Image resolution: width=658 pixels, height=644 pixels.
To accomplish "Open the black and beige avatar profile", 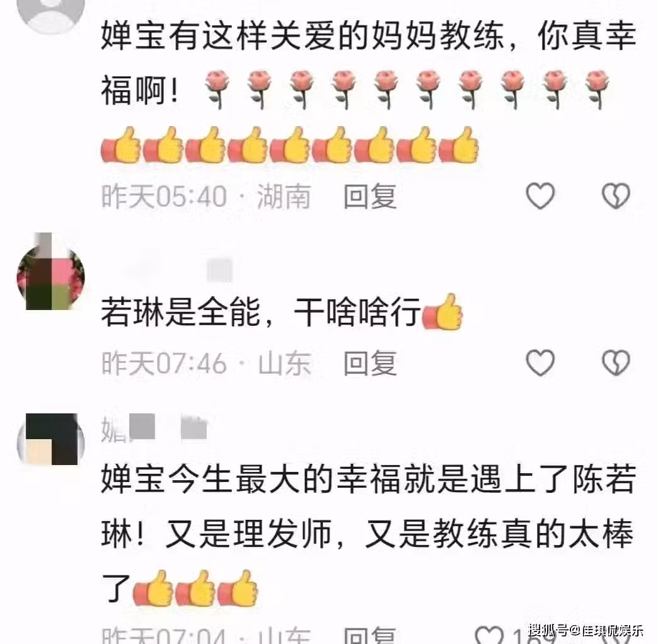I will [51, 439].
